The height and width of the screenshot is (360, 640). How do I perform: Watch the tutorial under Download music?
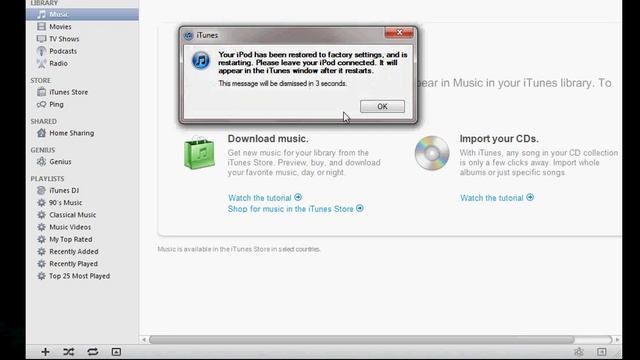click(265, 198)
